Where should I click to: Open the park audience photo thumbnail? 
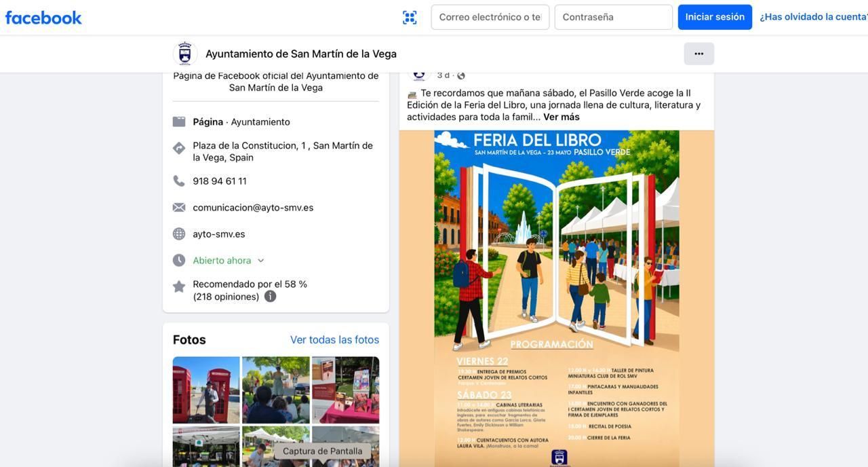point(276,390)
